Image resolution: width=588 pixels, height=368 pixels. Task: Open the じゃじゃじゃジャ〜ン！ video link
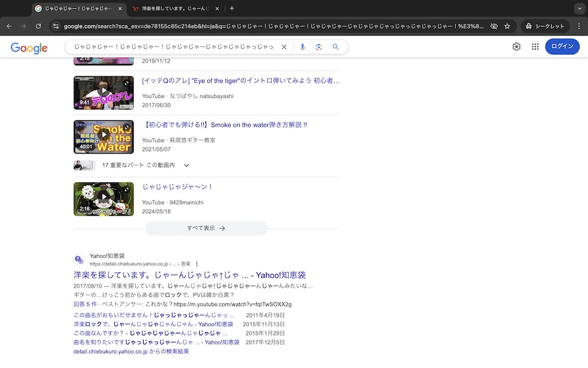point(177,187)
